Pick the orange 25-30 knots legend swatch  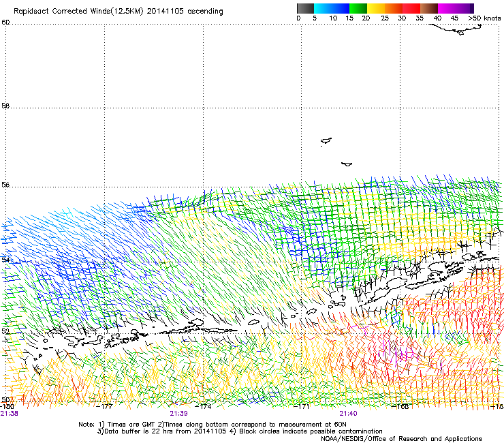394,8
